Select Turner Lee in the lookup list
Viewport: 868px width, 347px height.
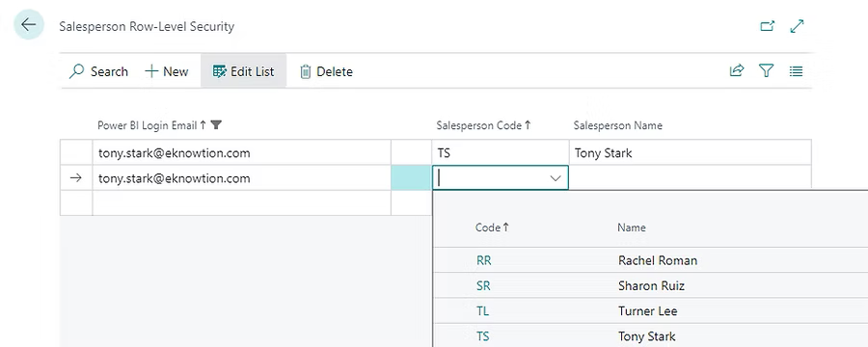point(648,311)
